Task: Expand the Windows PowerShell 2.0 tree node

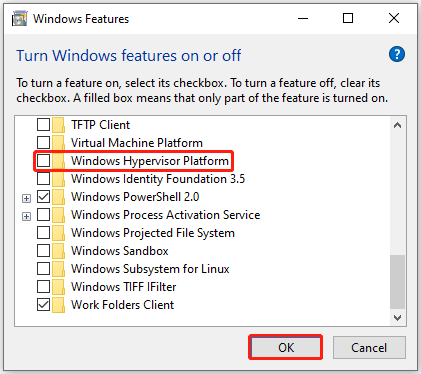Action: click(x=26, y=199)
